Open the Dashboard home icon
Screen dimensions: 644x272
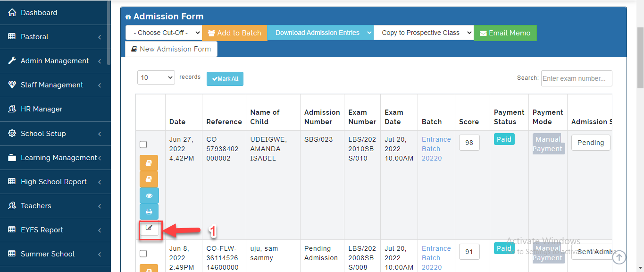[x=12, y=13]
